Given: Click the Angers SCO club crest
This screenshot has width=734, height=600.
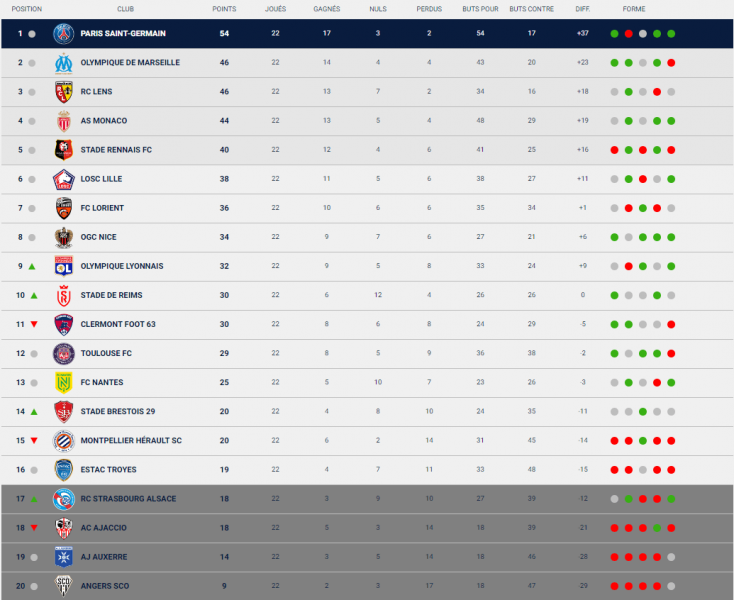Looking at the screenshot, I should 64,586.
